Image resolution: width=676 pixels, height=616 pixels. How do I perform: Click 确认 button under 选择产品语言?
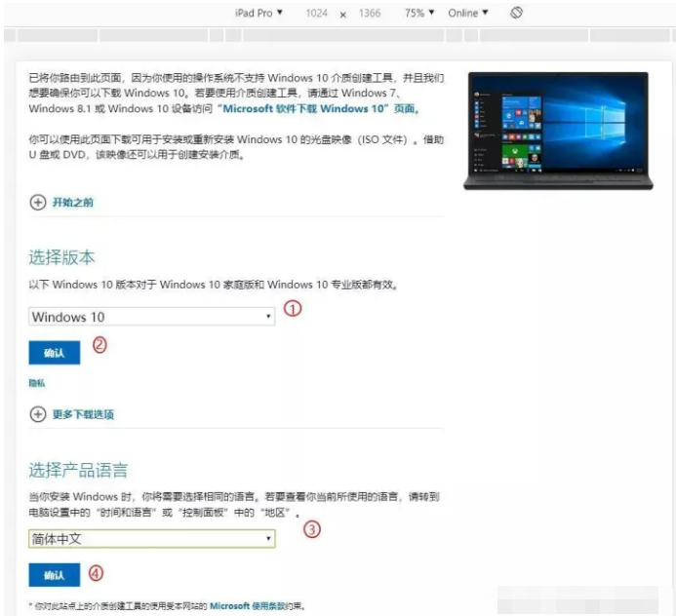tap(54, 576)
